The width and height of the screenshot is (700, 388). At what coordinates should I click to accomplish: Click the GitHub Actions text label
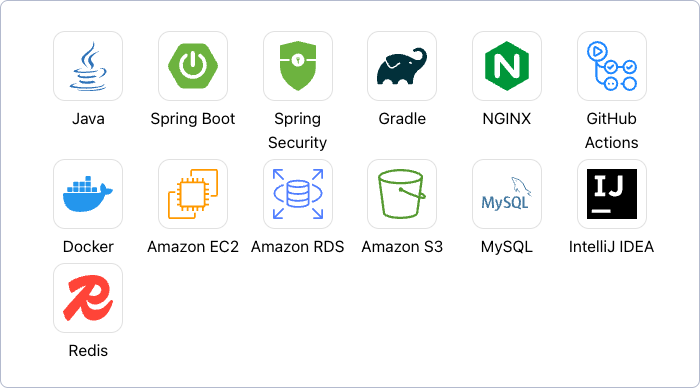[612, 130]
